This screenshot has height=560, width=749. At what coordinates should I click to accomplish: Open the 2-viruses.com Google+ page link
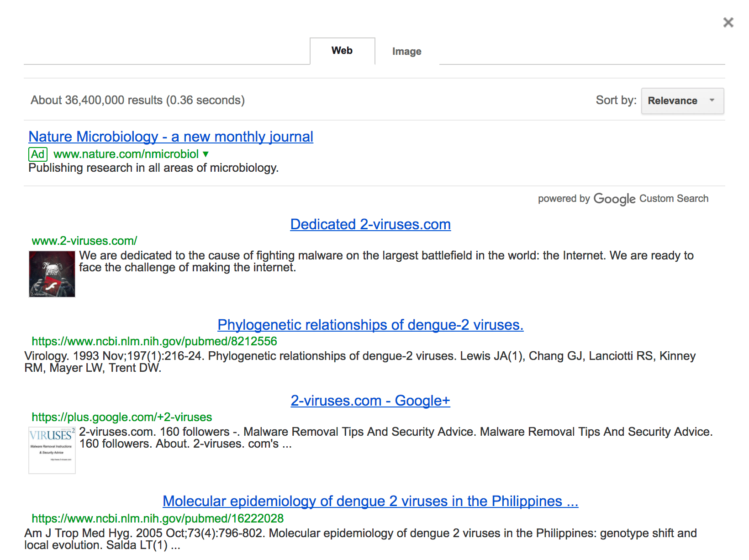(x=370, y=401)
